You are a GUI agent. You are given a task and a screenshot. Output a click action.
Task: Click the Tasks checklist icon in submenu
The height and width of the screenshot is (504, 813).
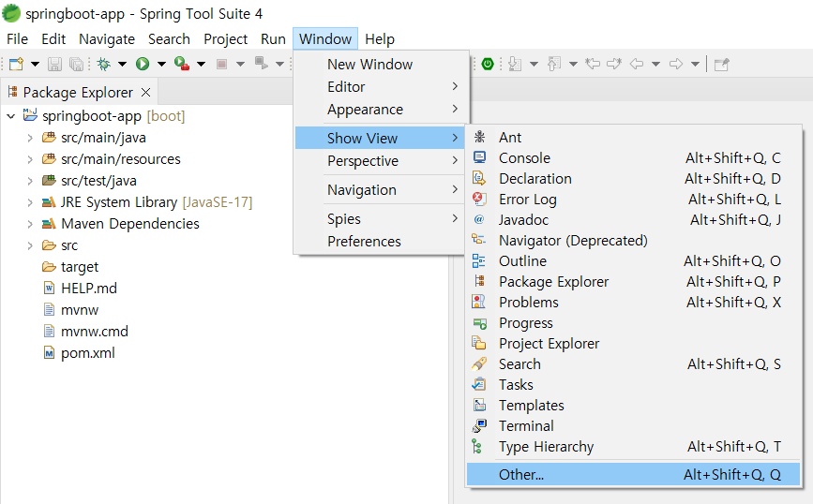[x=479, y=384]
